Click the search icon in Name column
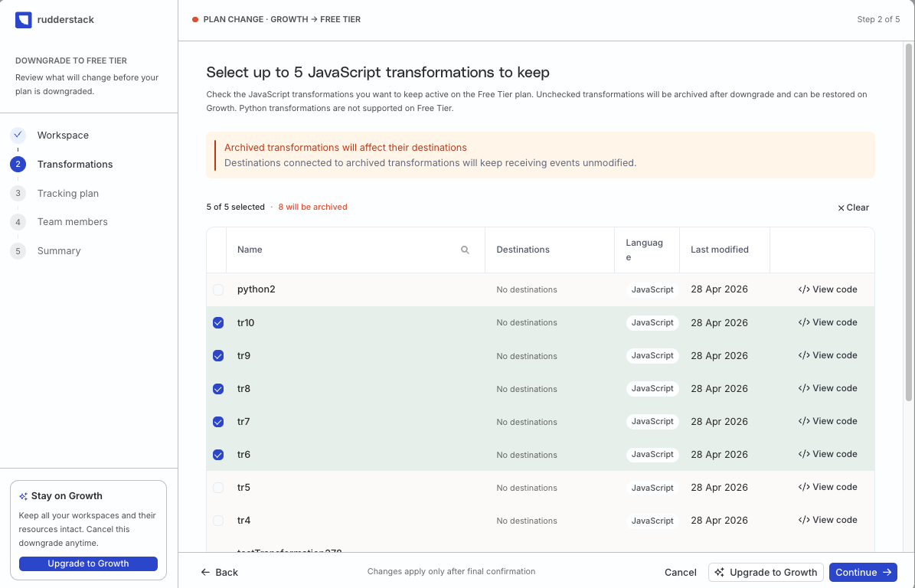Viewport: 915px width, 588px height. point(465,250)
